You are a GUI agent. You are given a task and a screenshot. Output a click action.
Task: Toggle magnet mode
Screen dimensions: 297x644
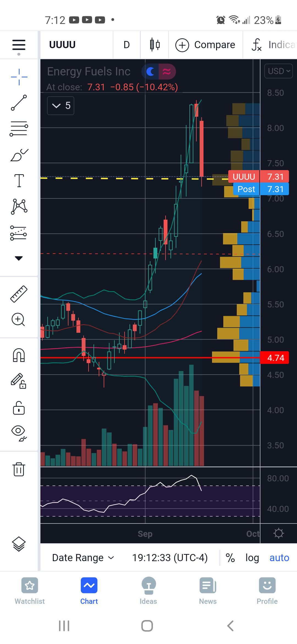pyautogui.click(x=19, y=355)
